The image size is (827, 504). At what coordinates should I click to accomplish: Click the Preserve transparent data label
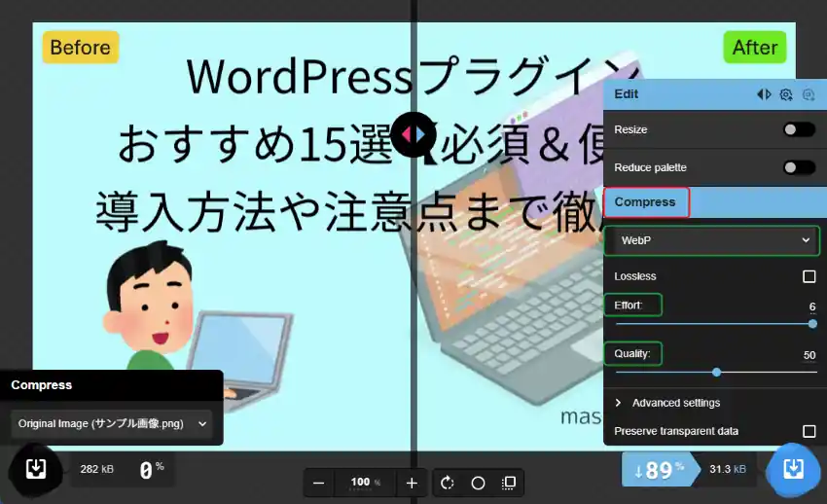click(676, 431)
